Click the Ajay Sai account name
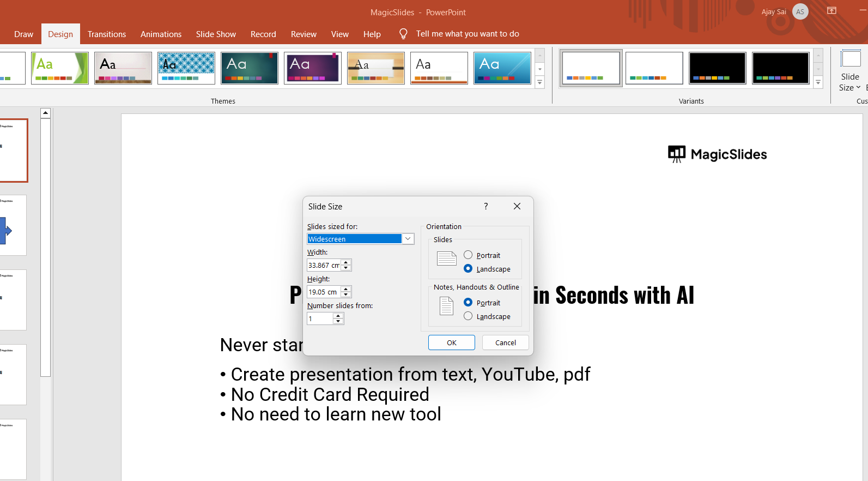This screenshot has height=481, width=868. [774, 11]
